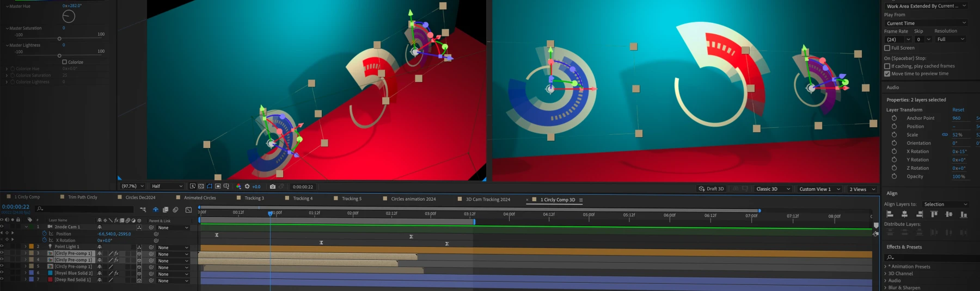Expand the Animation Presets category

point(885,267)
